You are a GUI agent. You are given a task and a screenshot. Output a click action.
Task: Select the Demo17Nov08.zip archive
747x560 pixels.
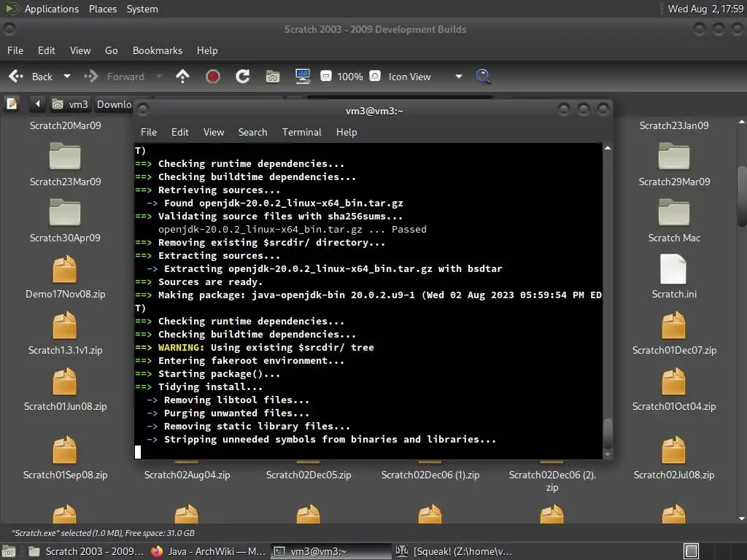tap(65, 276)
